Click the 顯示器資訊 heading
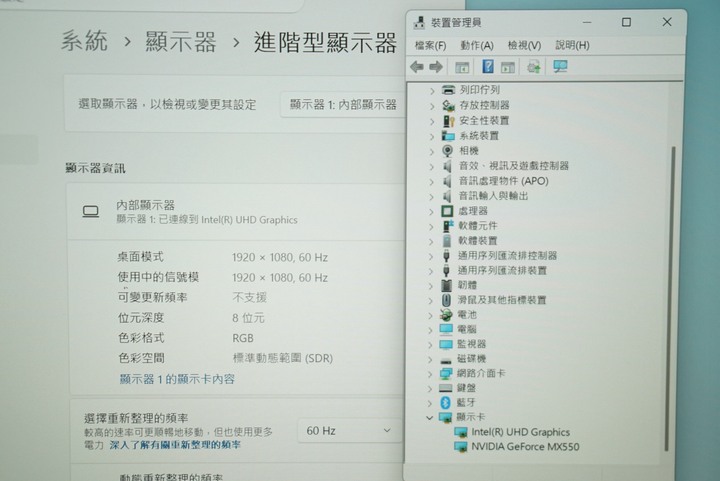The height and width of the screenshot is (481, 720). [95, 168]
